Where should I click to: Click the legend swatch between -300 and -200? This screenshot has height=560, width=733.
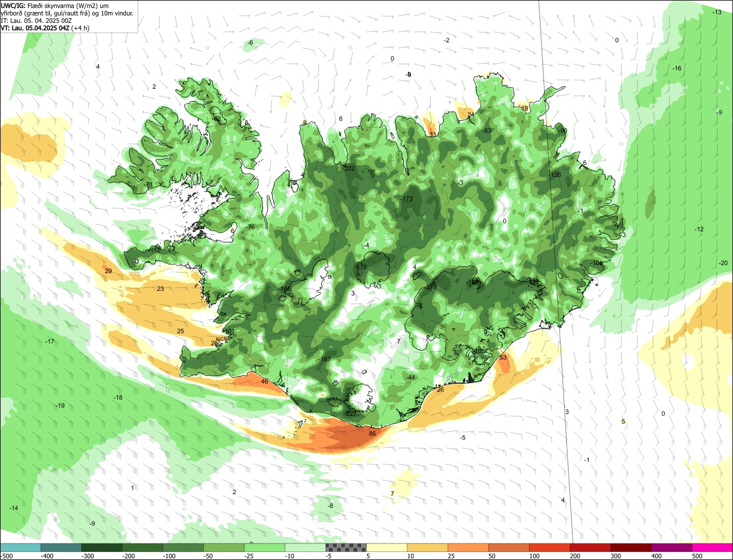pyautogui.click(x=101, y=547)
